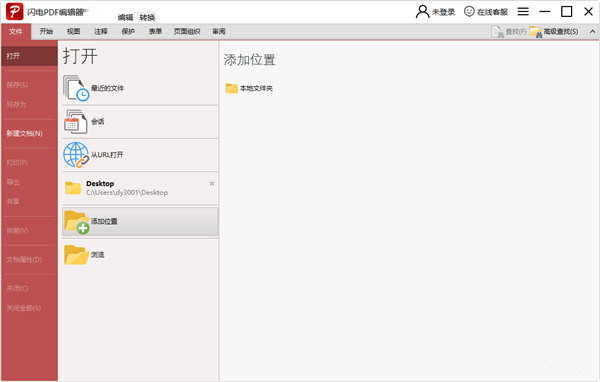Open the hamburger main menu
Image resolution: width=600 pixels, height=382 pixels.
[x=523, y=11]
